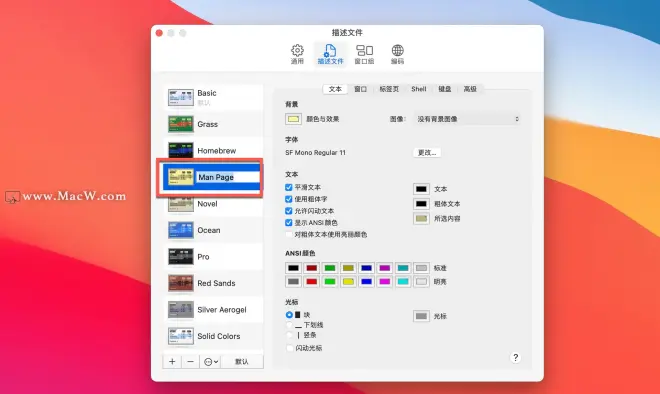Image resolution: width=660 pixels, height=394 pixels.
Task: Open the Window Groups (窗口组) icon
Action: pyautogui.click(x=364, y=54)
